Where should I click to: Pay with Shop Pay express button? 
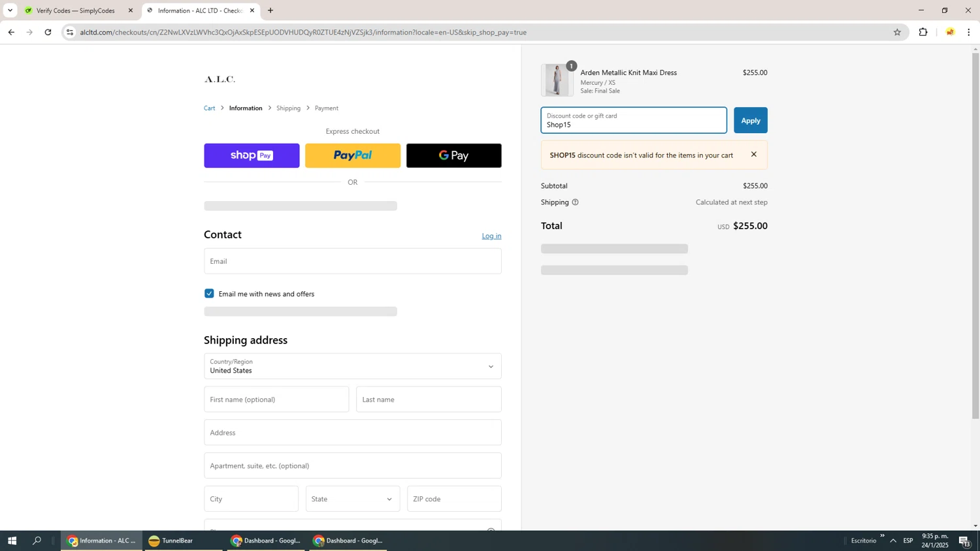click(x=252, y=155)
